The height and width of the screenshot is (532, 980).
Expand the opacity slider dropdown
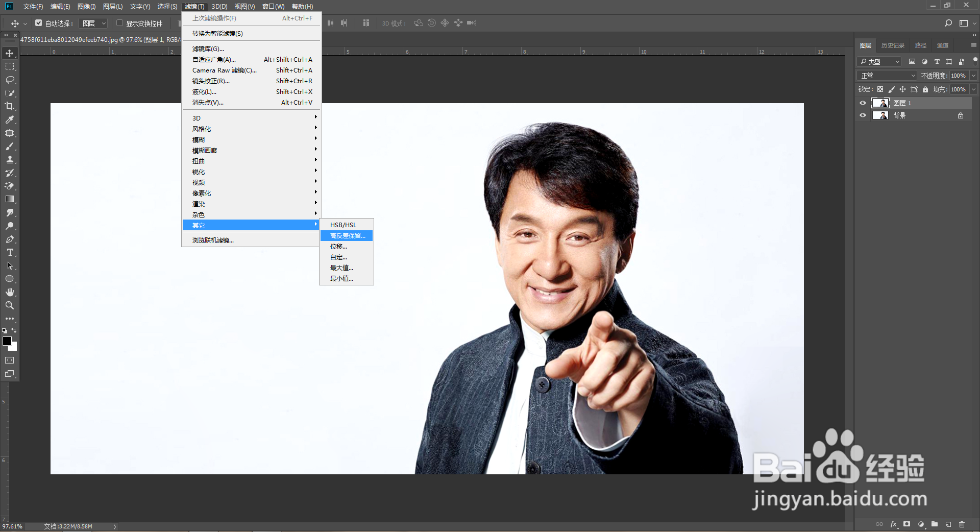point(973,76)
